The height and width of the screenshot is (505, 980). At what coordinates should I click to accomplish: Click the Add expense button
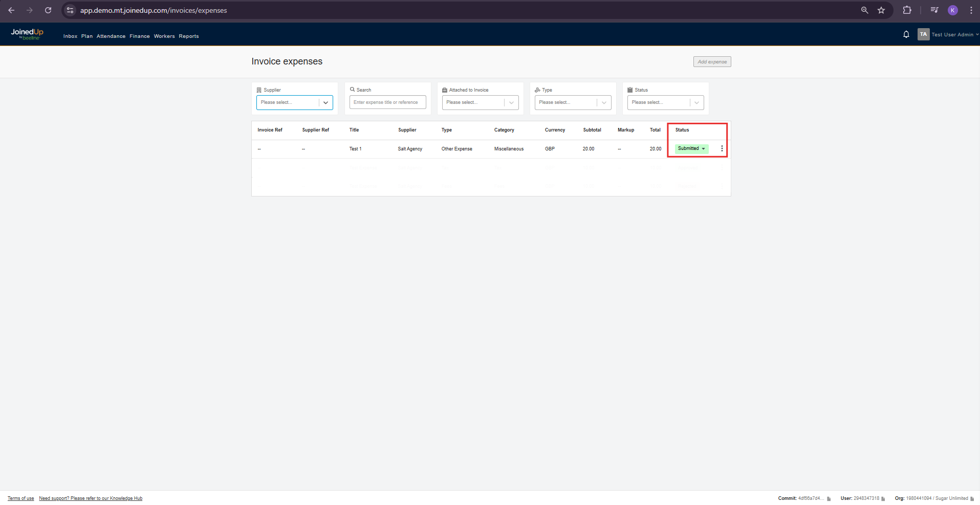tap(711, 61)
